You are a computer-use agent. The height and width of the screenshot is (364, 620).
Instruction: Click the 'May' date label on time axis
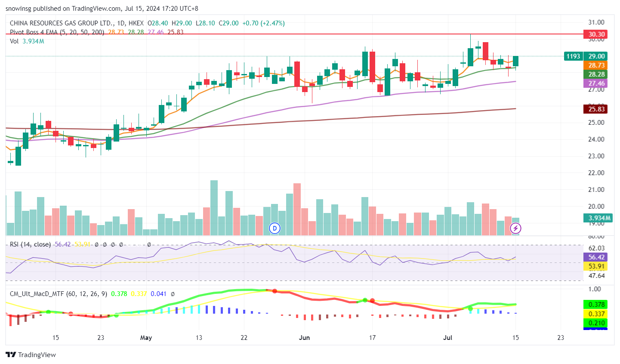(146, 338)
